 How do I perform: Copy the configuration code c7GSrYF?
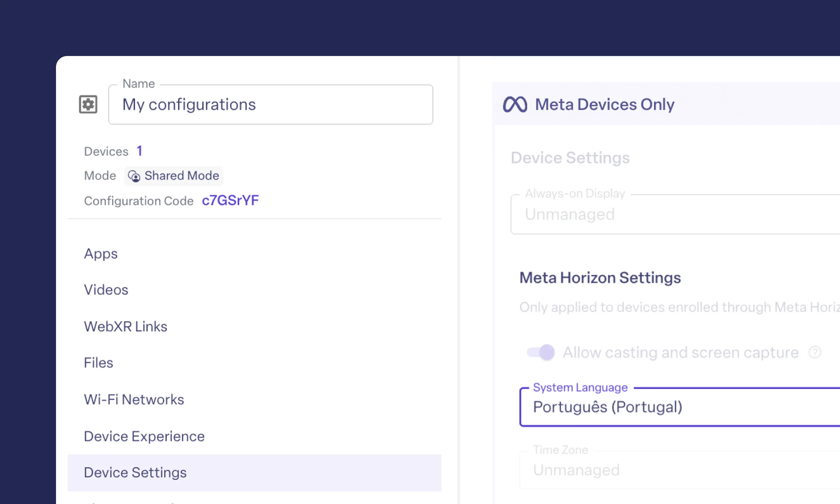pyautogui.click(x=230, y=200)
